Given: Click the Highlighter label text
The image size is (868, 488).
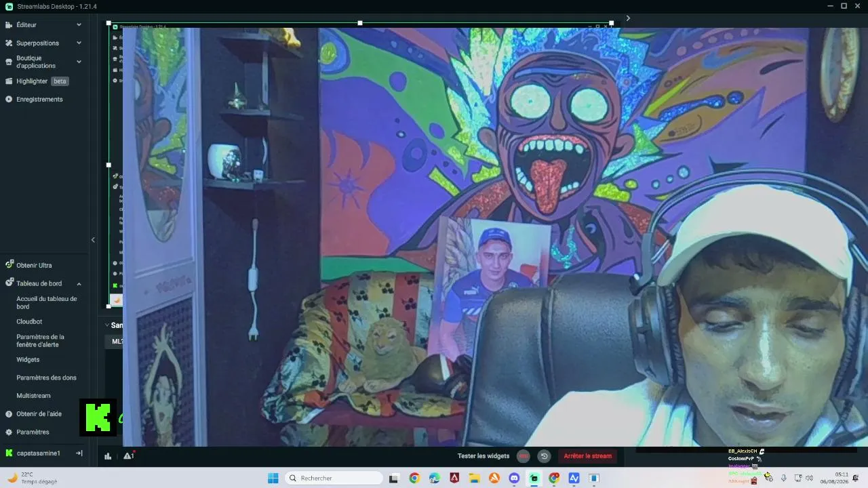Looking at the screenshot, I should 32,81.
